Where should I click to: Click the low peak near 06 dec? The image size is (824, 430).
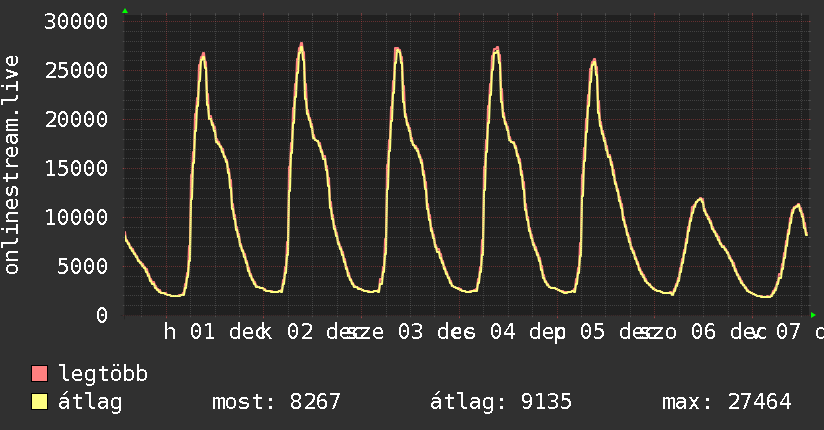700,198
